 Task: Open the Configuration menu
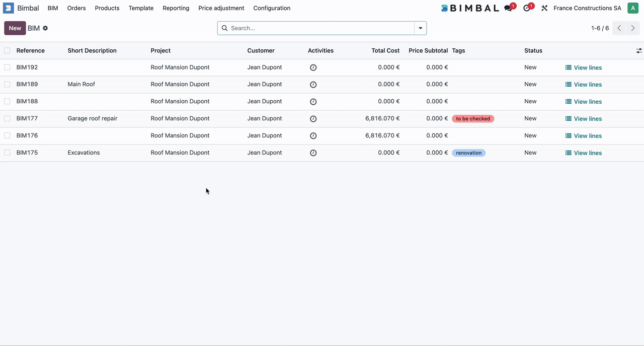272,8
